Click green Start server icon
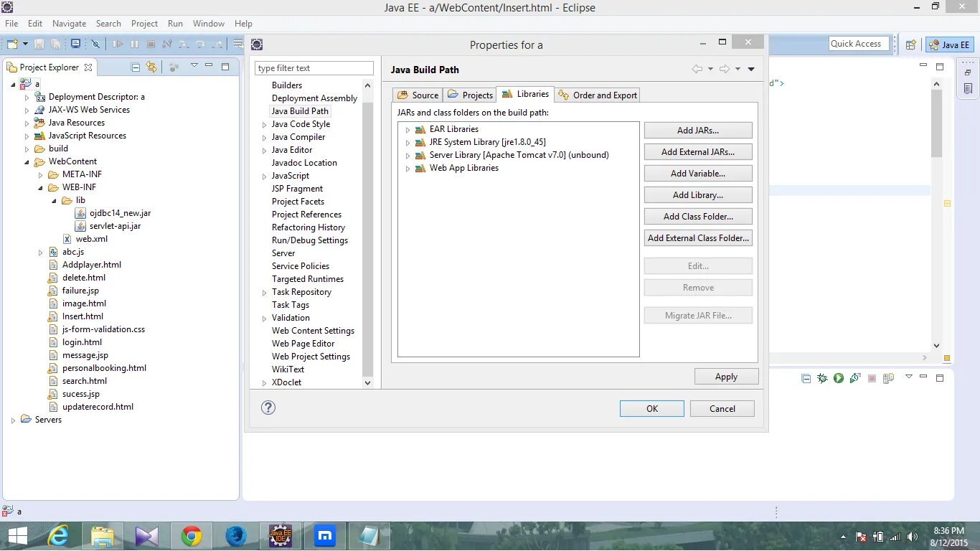980x551 pixels. tap(839, 378)
